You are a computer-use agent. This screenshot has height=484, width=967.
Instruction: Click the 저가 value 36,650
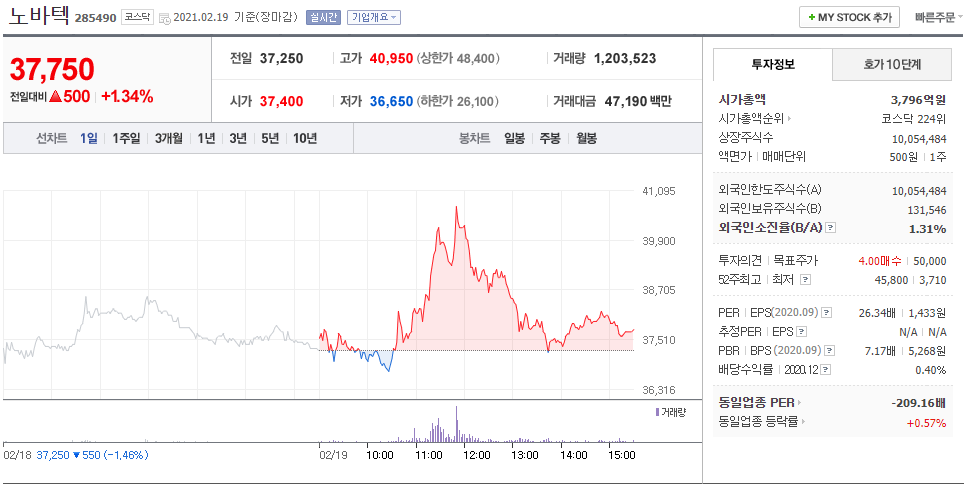tap(391, 101)
